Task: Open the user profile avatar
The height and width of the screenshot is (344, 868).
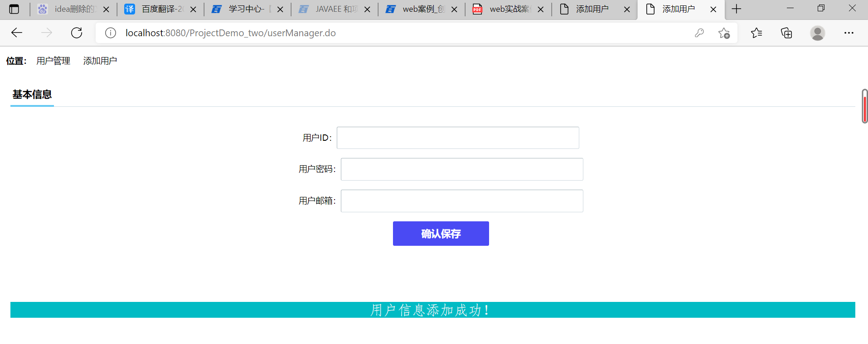Action: (818, 33)
